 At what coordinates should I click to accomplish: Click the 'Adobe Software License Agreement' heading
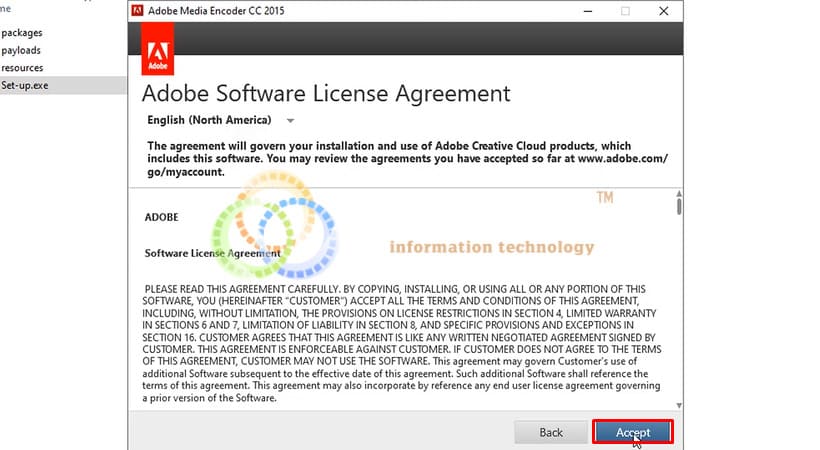point(326,94)
